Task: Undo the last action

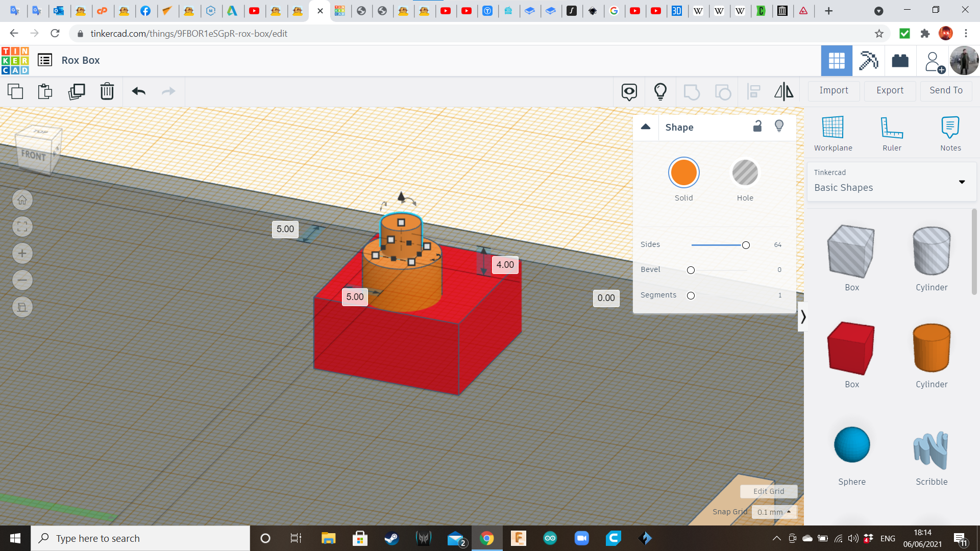Action: click(x=137, y=92)
